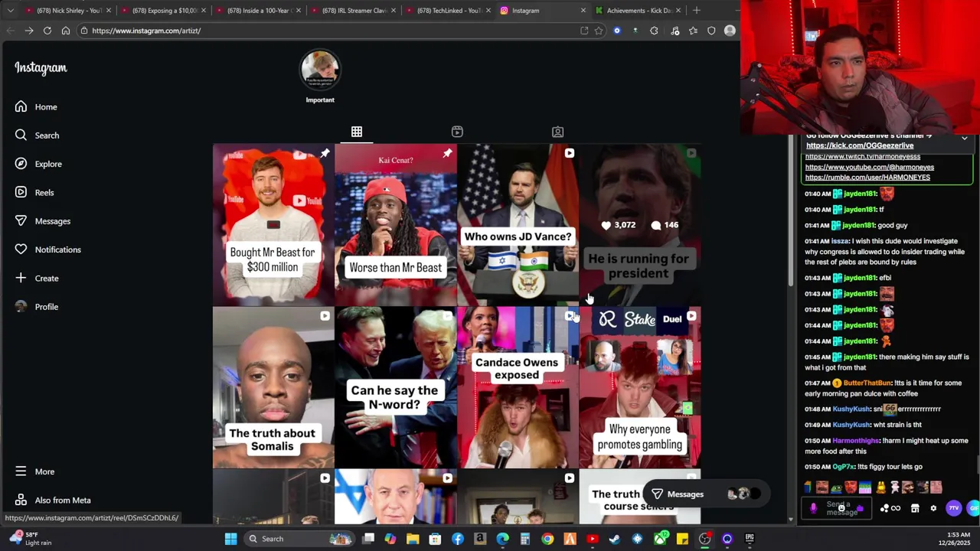This screenshot has height=551, width=980.
Task: Switch to the tagged posts tab
Action: pos(557,132)
